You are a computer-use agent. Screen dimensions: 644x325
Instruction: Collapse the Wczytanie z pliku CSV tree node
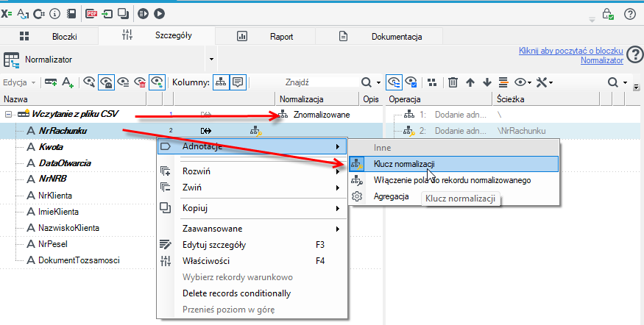(8, 115)
